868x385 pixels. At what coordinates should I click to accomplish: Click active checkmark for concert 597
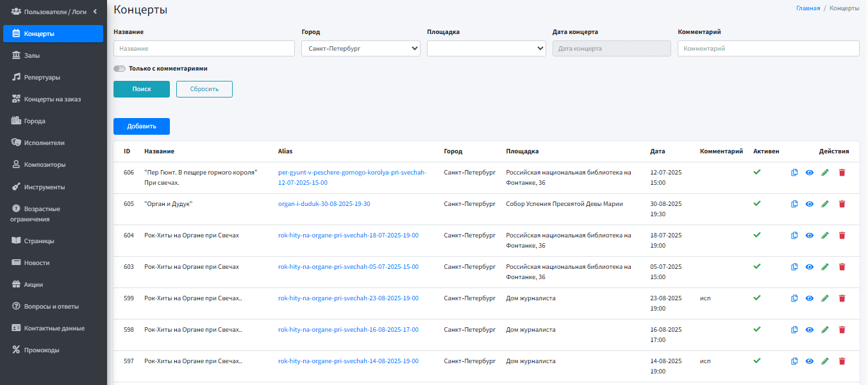[x=757, y=361]
